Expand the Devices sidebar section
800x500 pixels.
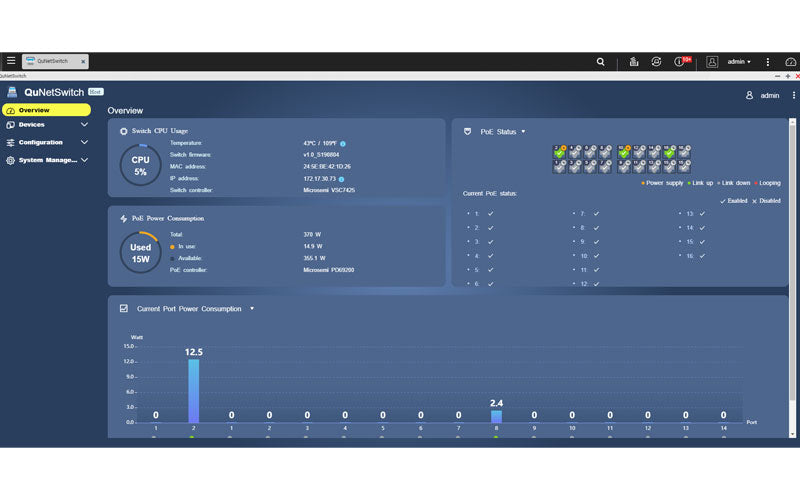tap(84, 125)
